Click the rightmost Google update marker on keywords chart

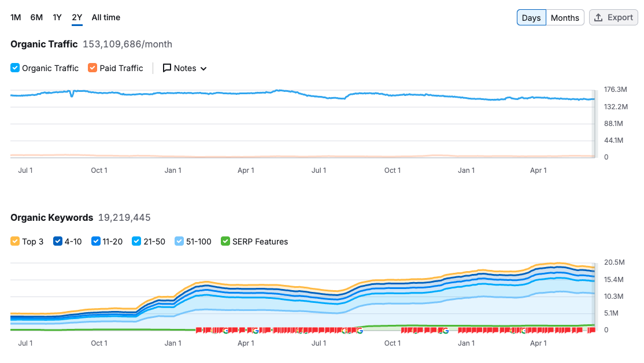(x=524, y=331)
